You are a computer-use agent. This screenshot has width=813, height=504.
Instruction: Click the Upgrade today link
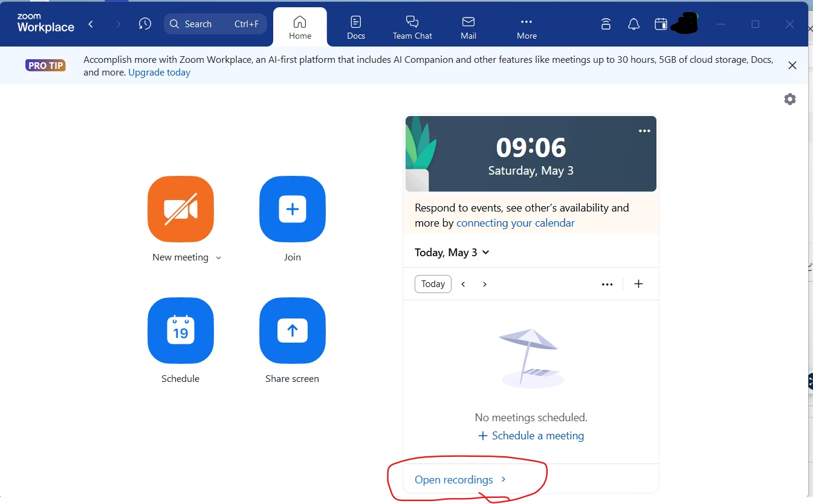pyautogui.click(x=160, y=73)
